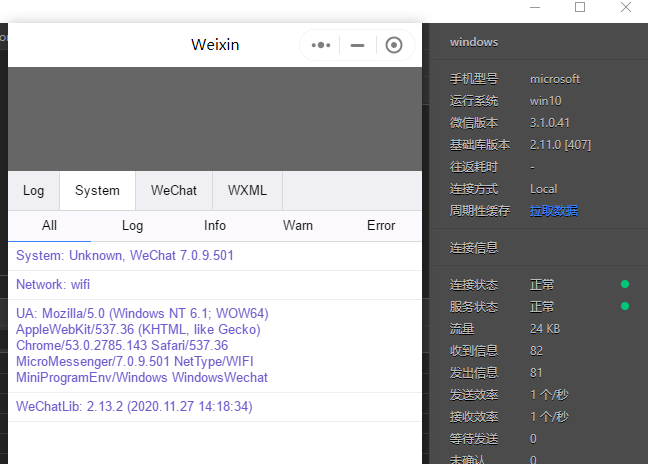The width and height of the screenshot is (648, 464).
Task: Click the 往返耗时 label
Action: click(x=474, y=167)
